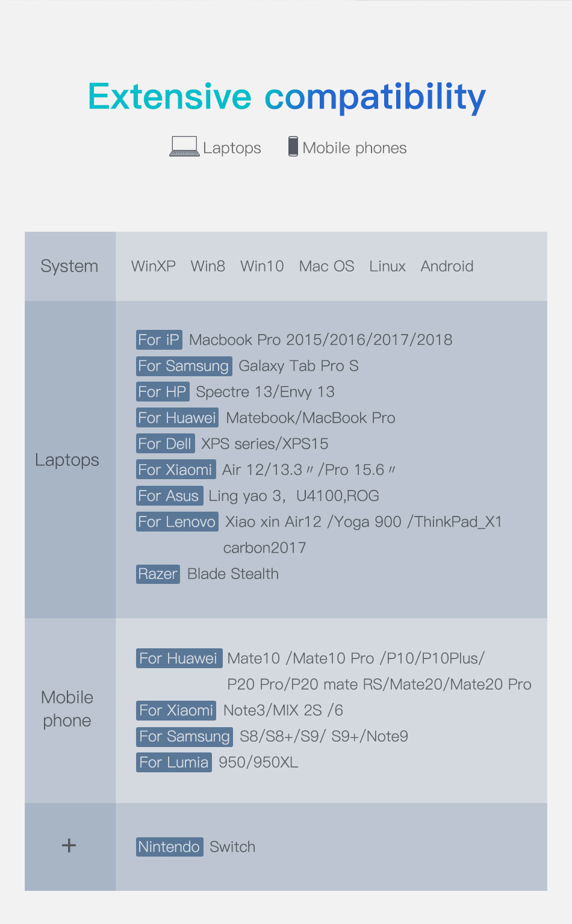Select the "P20 Pro/P20 mate RS/Mate20" line
Viewport: 572px width, 924px height.
(379, 684)
